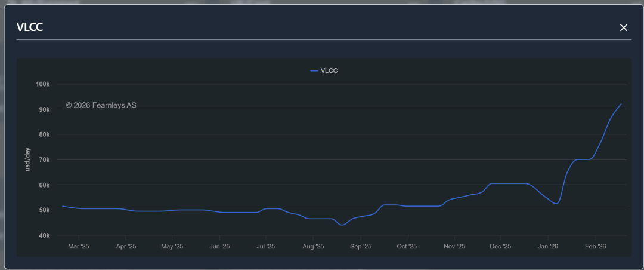The image size is (644, 270).
Task: Select the Apr '25 x-axis label
Action: click(x=126, y=246)
